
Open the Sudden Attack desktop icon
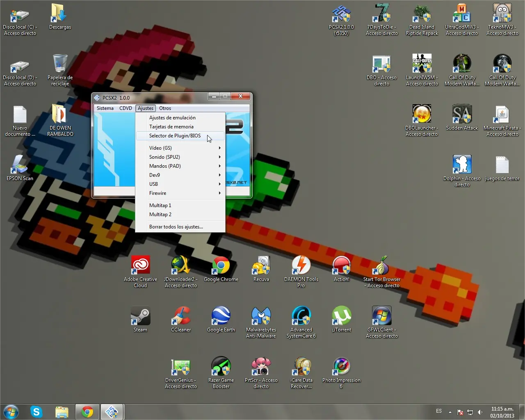pos(462,118)
